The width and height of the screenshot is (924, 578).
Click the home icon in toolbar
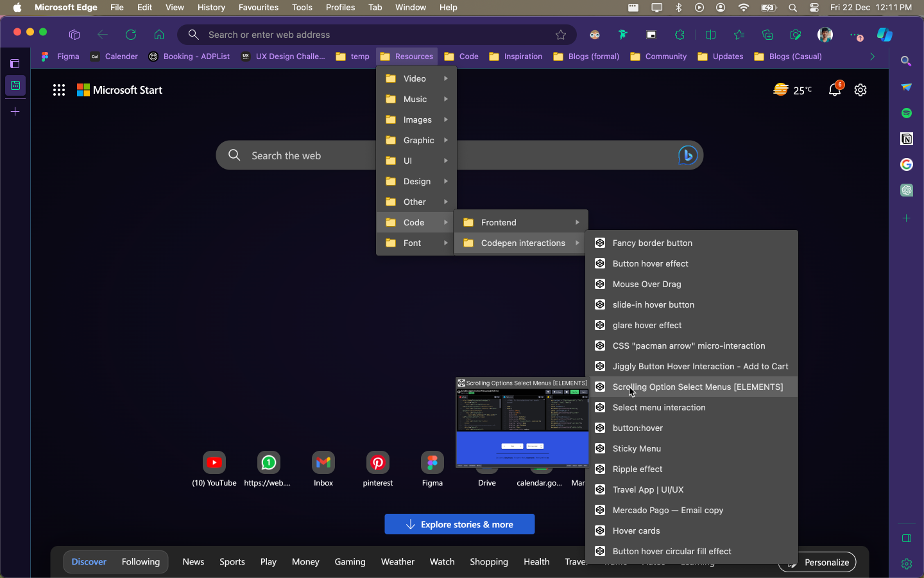pyautogui.click(x=159, y=35)
